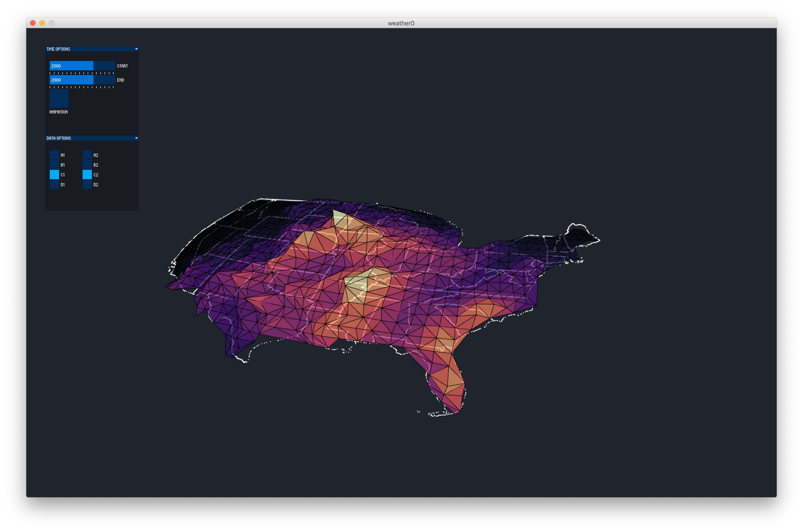Disable the active C1 data toggle
This screenshot has width=803, height=532.
(x=54, y=175)
